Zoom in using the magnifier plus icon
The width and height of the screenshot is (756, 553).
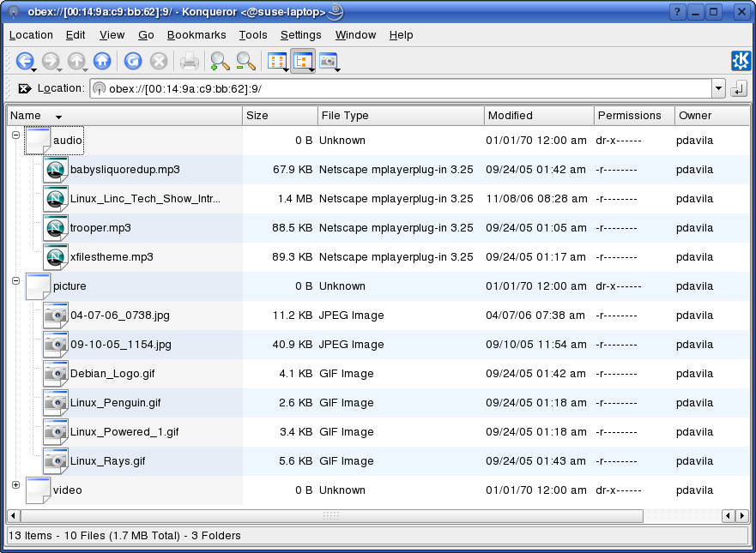click(218, 61)
